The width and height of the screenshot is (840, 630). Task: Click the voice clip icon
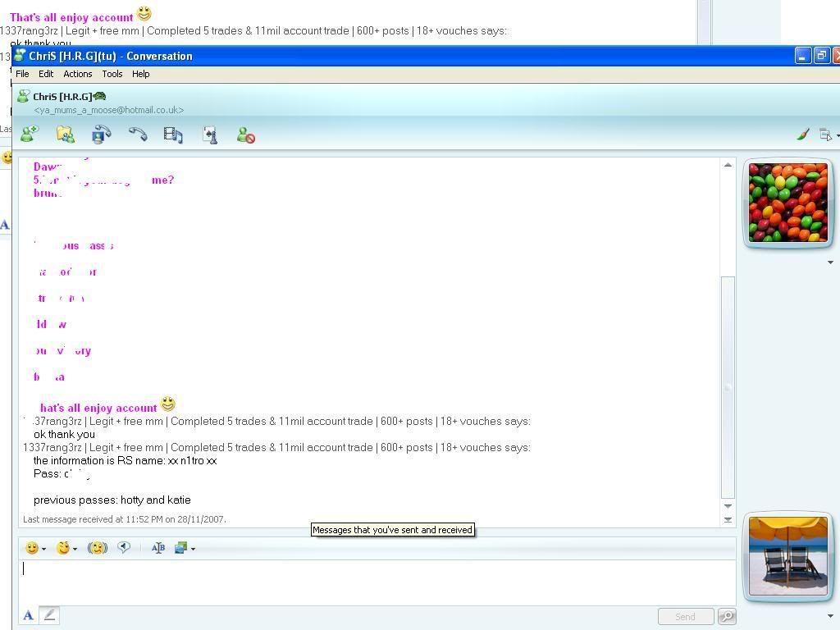pyautogui.click(x=124, y=547)
